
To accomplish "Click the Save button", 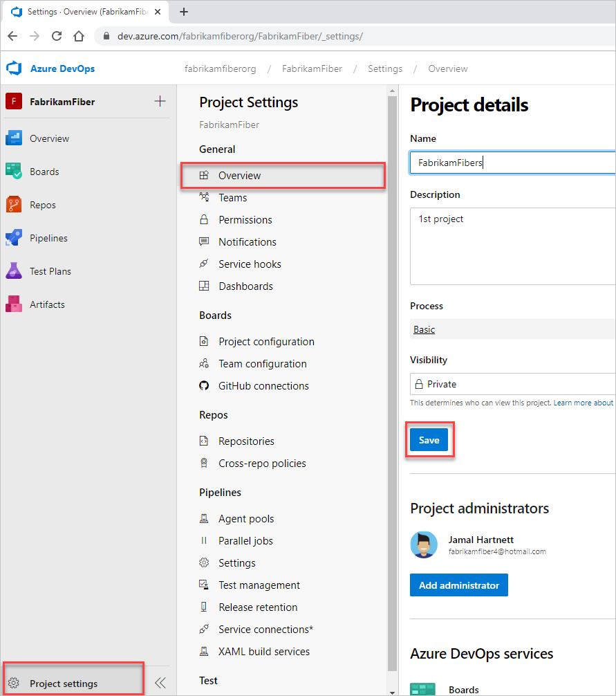I will (x=429, y=439).
